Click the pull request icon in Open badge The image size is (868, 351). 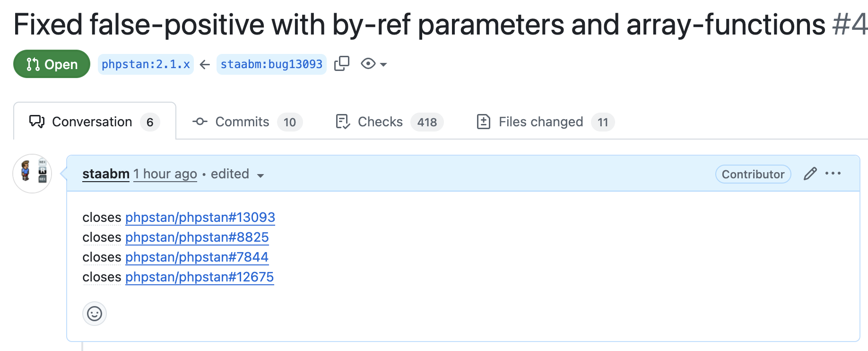[33, 64]
